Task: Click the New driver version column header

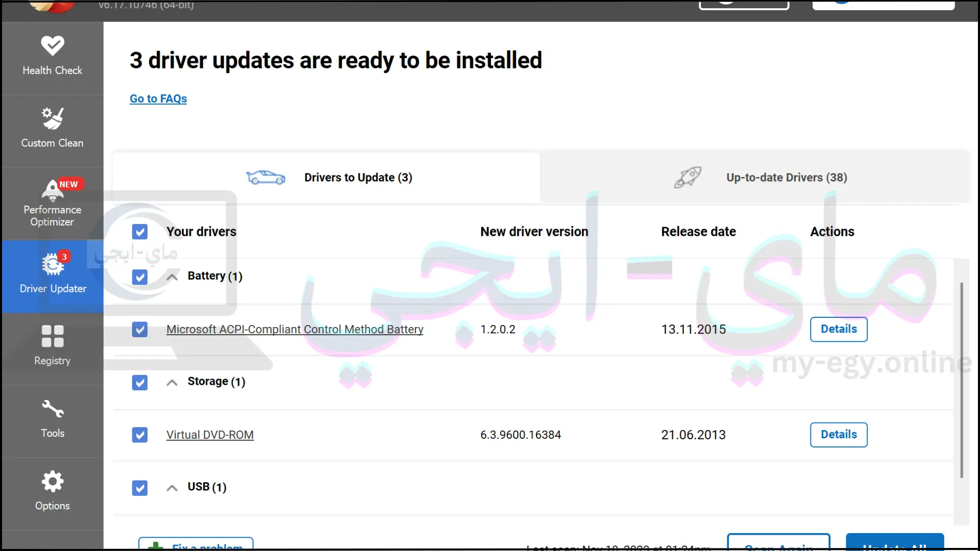Action: point(534,232)
